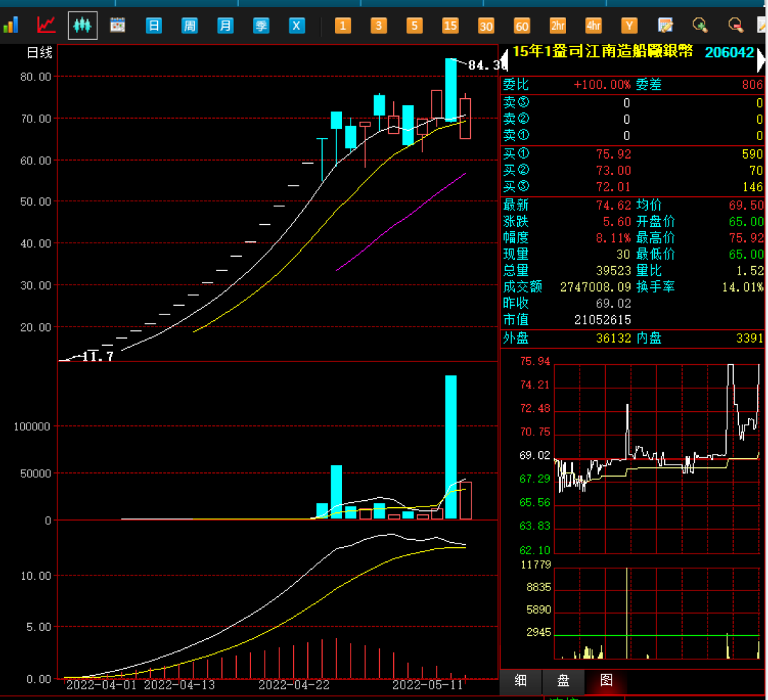
Task: Click the 2022-04-01 date axis label
Action: click(x=102, y=685)
